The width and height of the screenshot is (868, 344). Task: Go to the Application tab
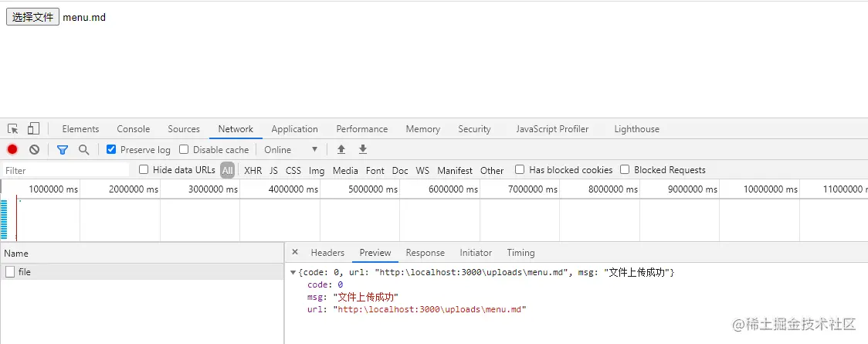pos(294,129)
